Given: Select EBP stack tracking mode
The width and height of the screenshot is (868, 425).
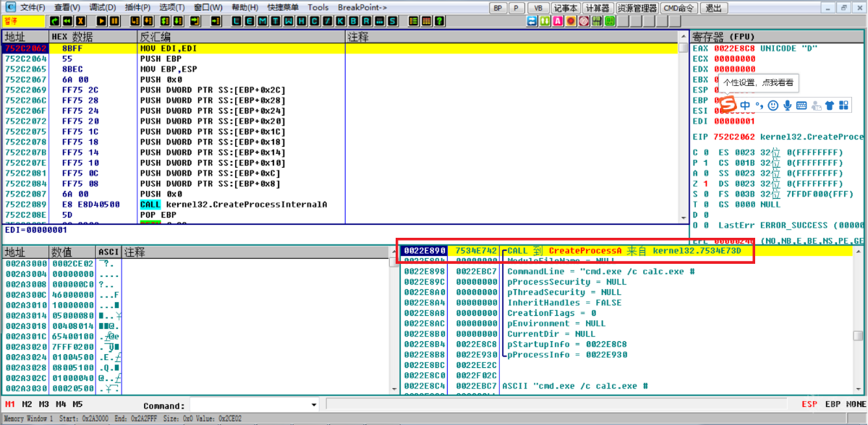Looking at the screenshot, I should point(833,405).
